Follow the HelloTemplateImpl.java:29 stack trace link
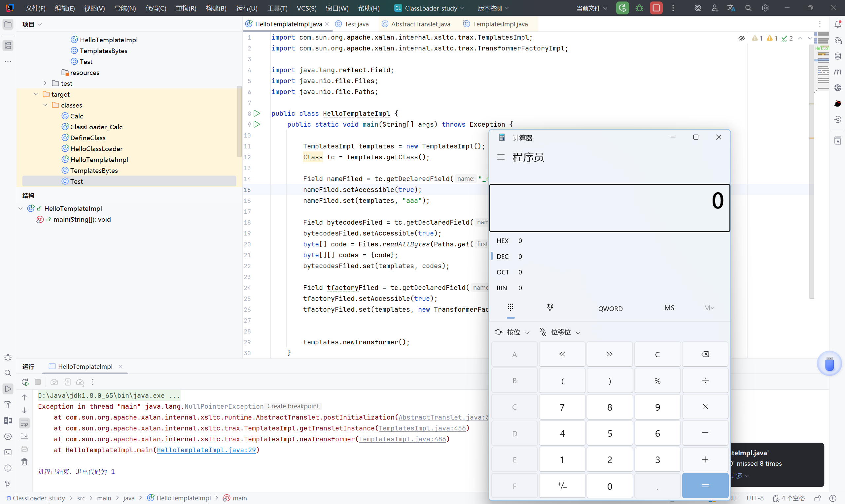 pyautogui.click(x=206, y=450)
